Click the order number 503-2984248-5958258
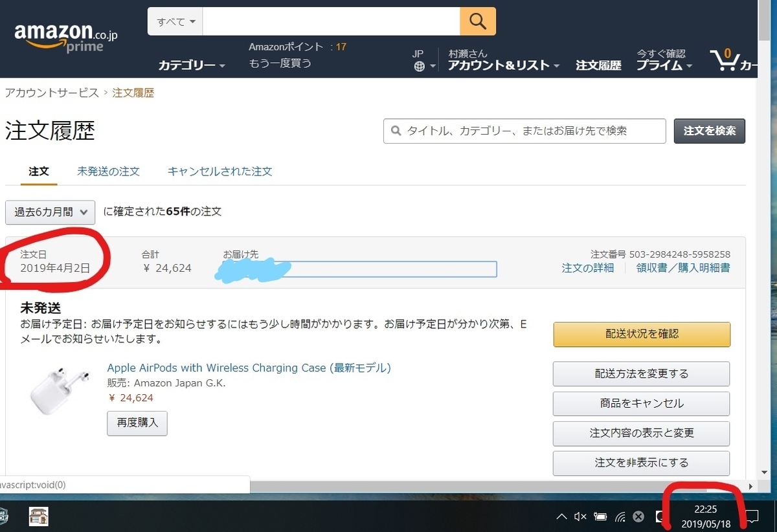 point(680,254)
